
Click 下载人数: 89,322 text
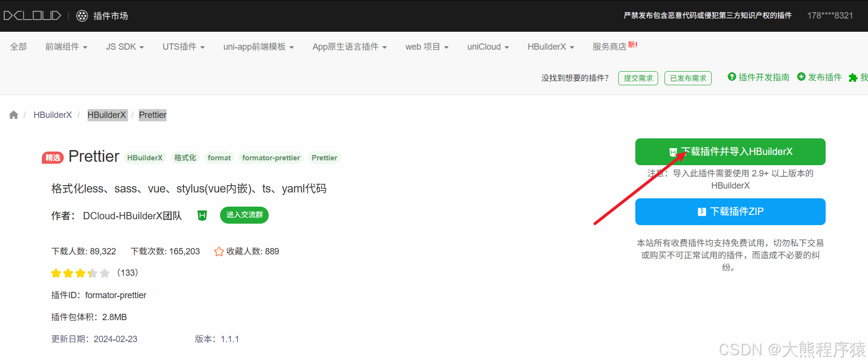pyautogui.click(x=84, y=251)
